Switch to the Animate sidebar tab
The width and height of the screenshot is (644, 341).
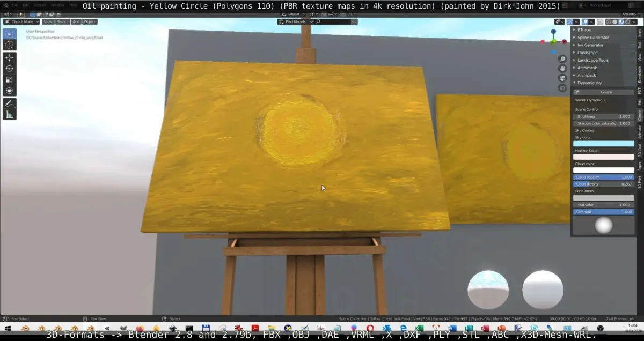coord(640,132)
